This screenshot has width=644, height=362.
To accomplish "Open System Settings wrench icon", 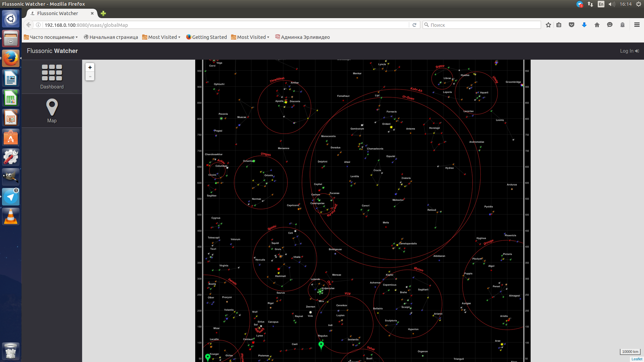I will coord(11,157).
